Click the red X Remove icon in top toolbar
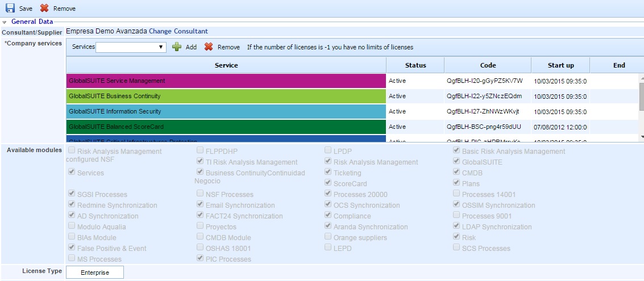Image resolution: width=644 pixels, height=281 pixels. click(44, 9)
